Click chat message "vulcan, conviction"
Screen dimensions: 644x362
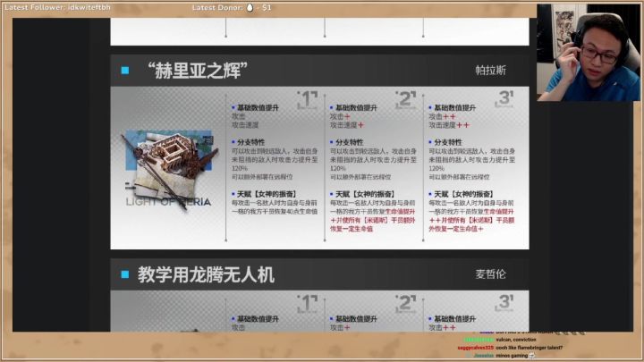click(516, 340)
